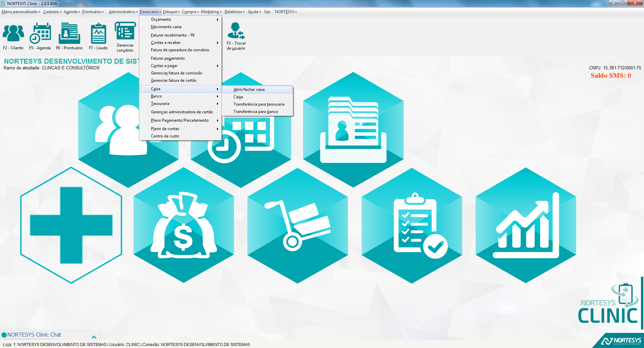644x348 pixels.
Task: Select Faturar pagamento
Action: [180, 58]
